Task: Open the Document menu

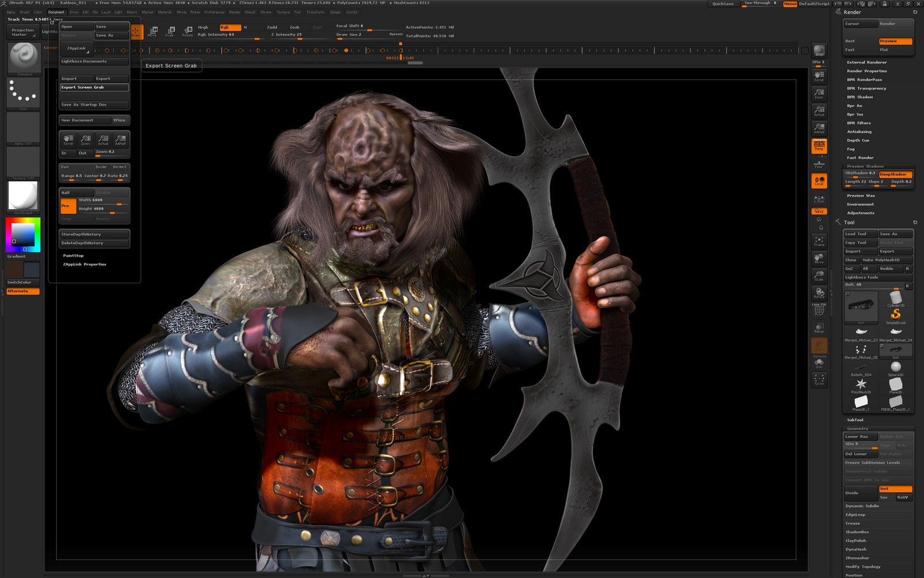Action: [x=56, y=12]
